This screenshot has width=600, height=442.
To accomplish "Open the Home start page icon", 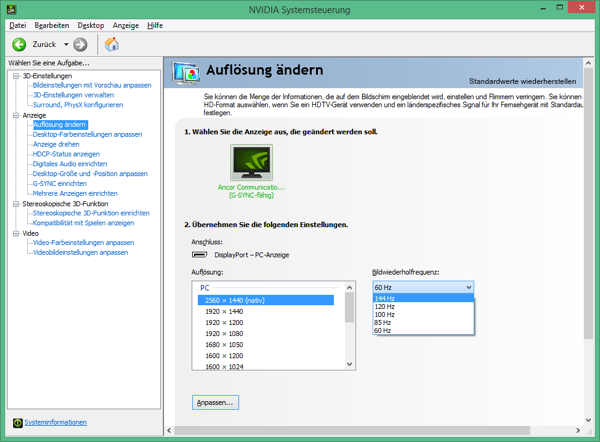I will pos(112,44).
